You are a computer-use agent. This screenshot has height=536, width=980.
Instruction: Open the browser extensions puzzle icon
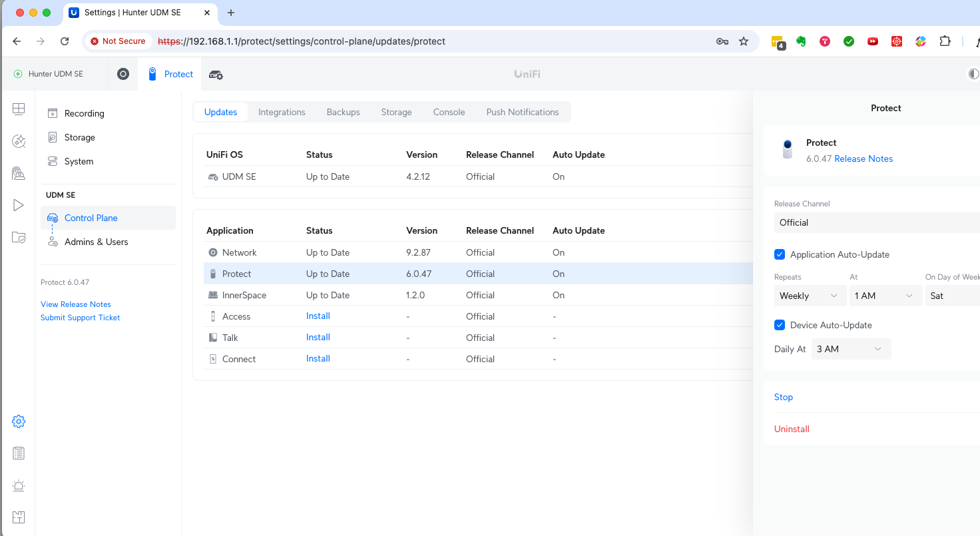[x=945, y=41]
